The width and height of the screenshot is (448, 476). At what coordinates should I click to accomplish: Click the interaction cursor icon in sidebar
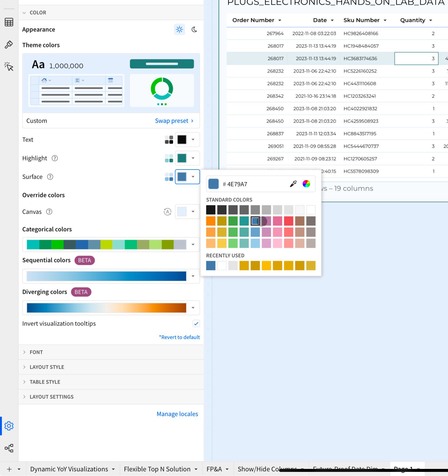[9, 66]
